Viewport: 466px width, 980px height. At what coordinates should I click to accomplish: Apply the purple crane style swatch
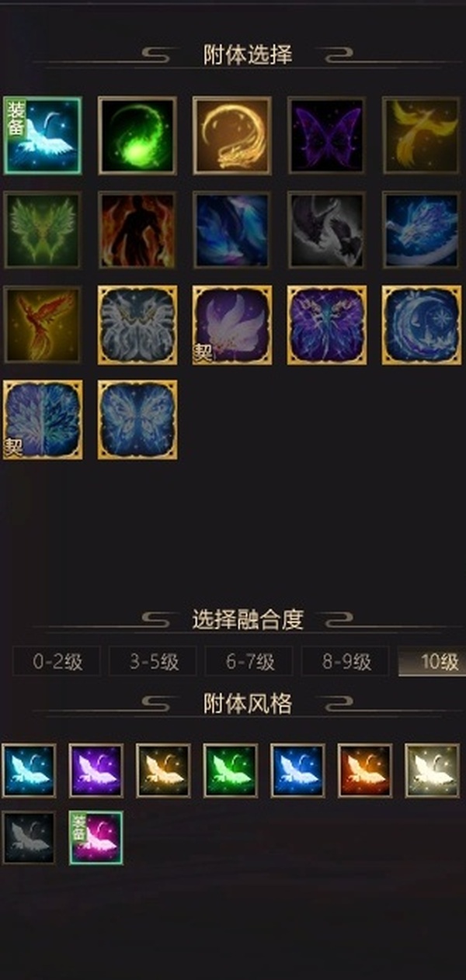pyautogui.click(x=96, y=770)
